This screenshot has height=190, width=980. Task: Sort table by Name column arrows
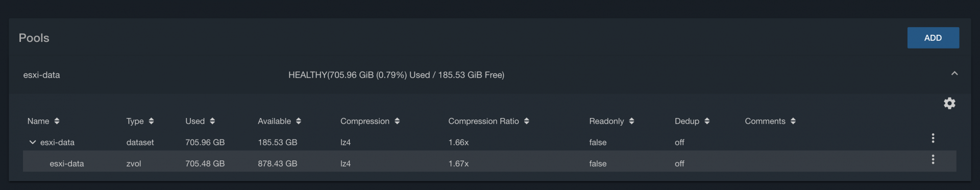[x=57, y=121]
